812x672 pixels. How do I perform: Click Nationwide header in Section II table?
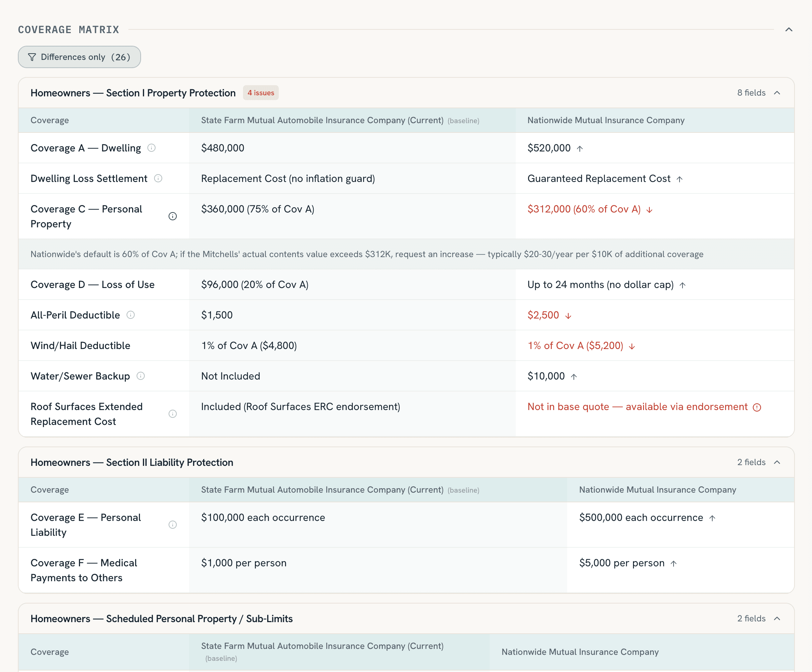(x=657, y=490)
